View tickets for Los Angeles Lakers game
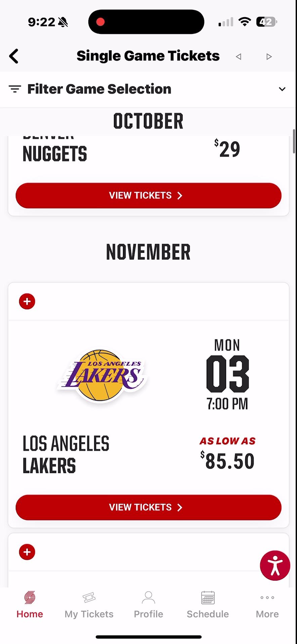Viewport: 297px width, 644px height. [x=148, y=507]
